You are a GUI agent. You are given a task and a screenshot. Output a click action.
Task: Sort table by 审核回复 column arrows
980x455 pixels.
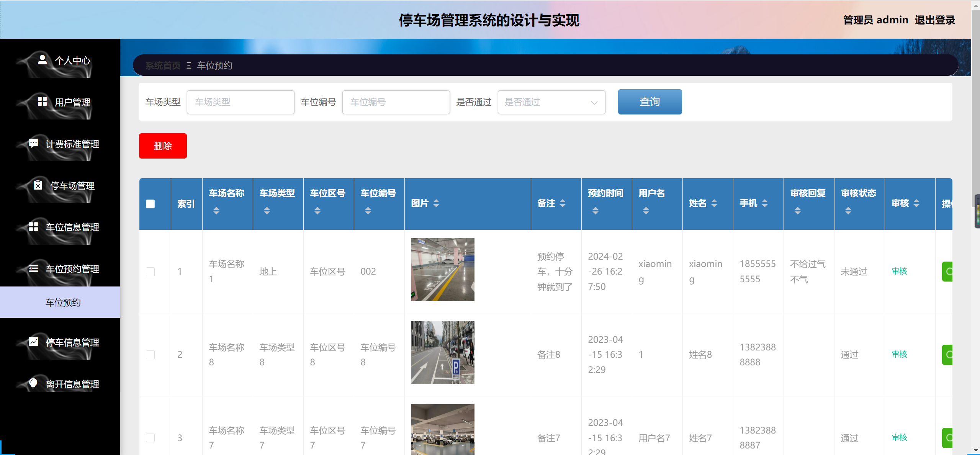798,211
